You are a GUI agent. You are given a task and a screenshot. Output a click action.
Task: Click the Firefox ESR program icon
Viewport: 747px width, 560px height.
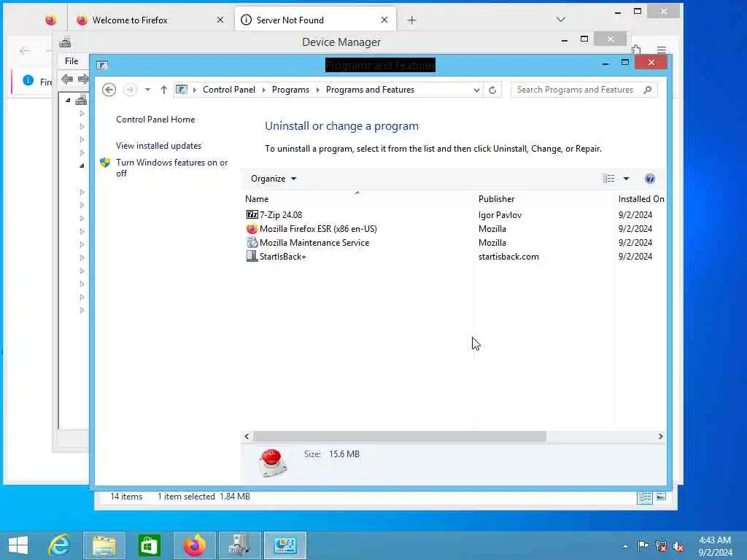click(252, 228)
